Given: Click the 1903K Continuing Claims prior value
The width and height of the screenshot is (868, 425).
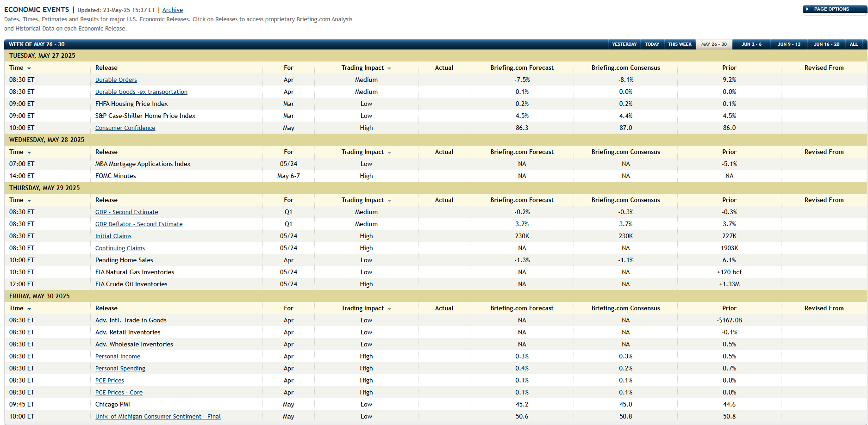Looking at the screenshot, I should click(730, 248).
